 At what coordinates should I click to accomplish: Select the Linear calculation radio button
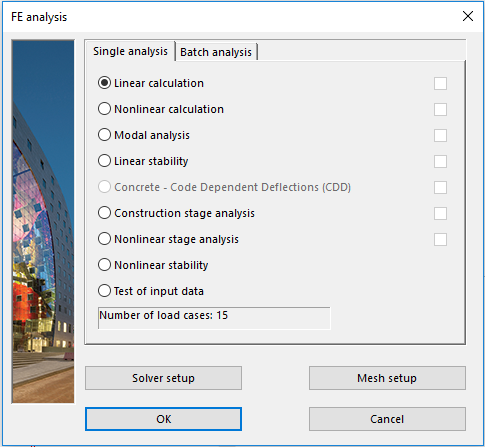[x=104, y=83]
